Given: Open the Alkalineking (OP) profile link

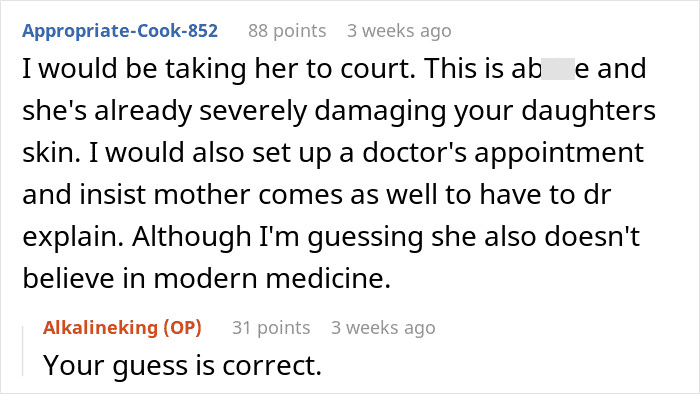Looking at the screenshot, I should click(122, 328).
